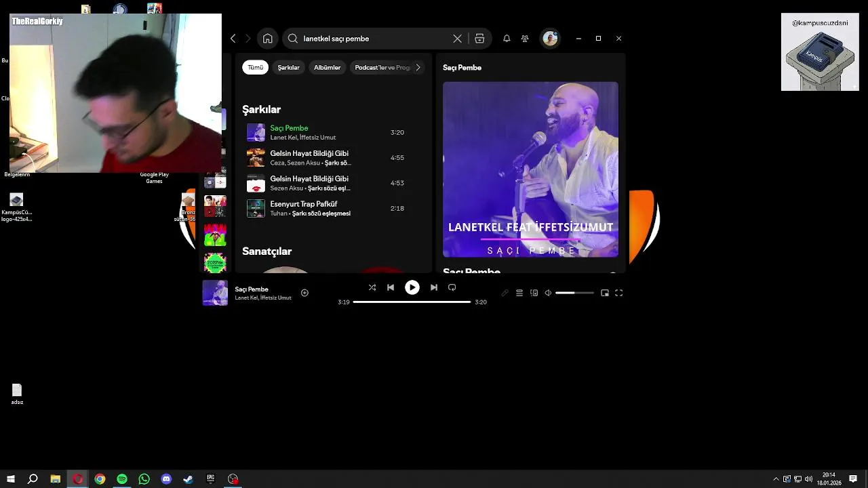Open the Tuhan artist link
The width and height of the screenshot is (868, 488).
pyautogui.click(x=279, y=213)
